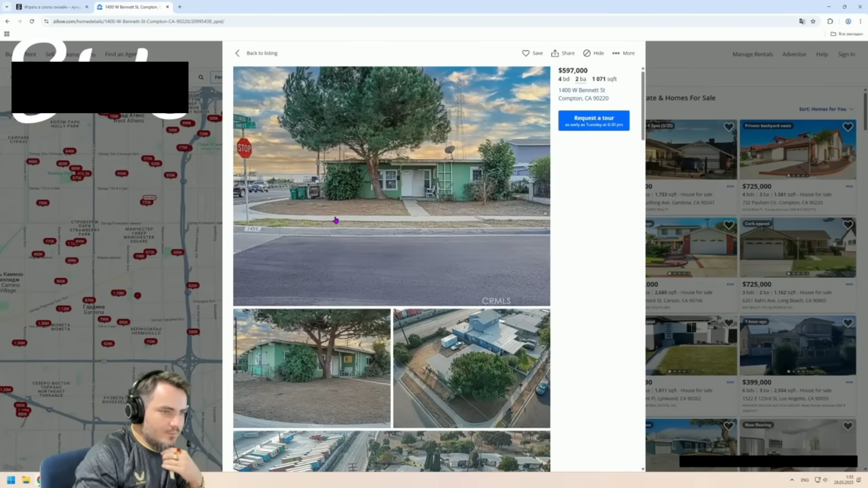The image size is (868, 488).
Task: Save this home with heart icon
Action: (532, 53)
